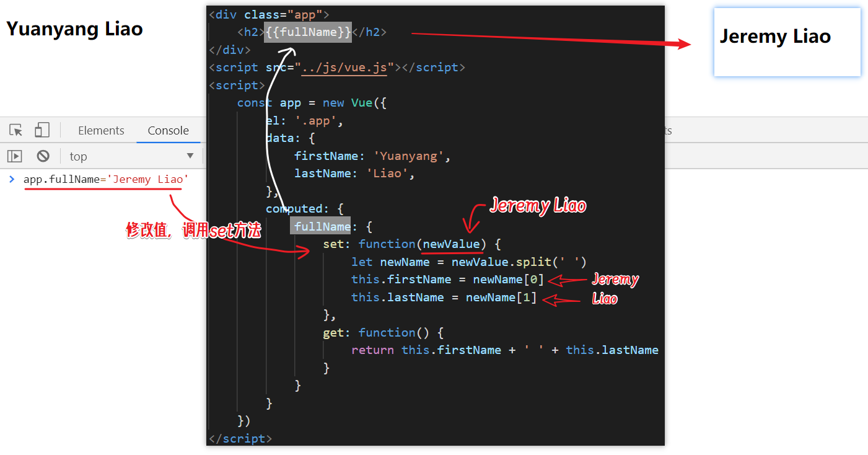868x455 pixels.
Task: Click the highlighted {{fullName}} template expression
Action: [x=308, y=32]
